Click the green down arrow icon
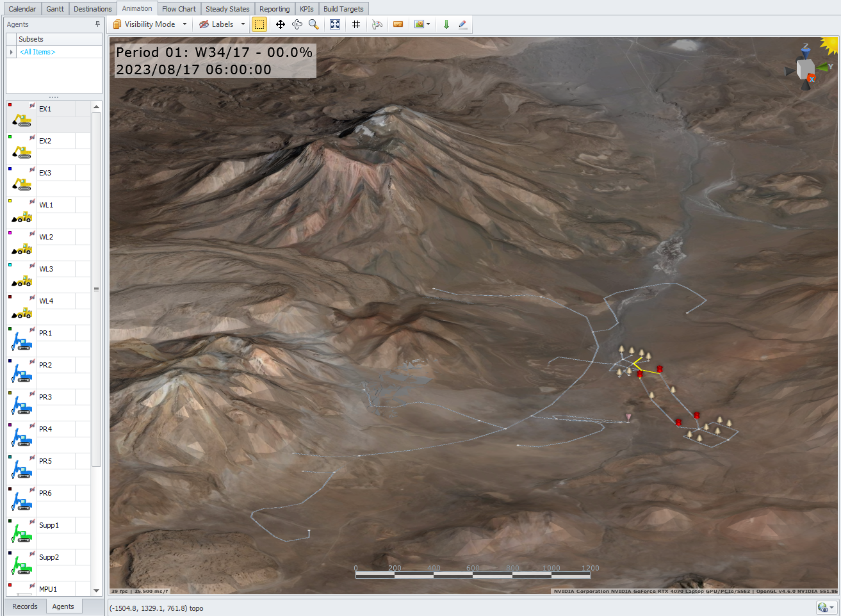This screenshot has height=616, width=841. [x=446, y=24]
